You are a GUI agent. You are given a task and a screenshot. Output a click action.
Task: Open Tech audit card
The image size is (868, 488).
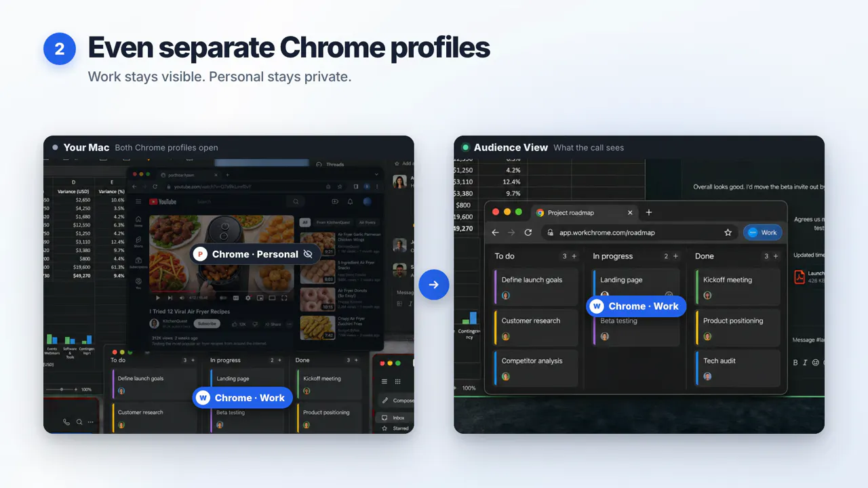738,368
